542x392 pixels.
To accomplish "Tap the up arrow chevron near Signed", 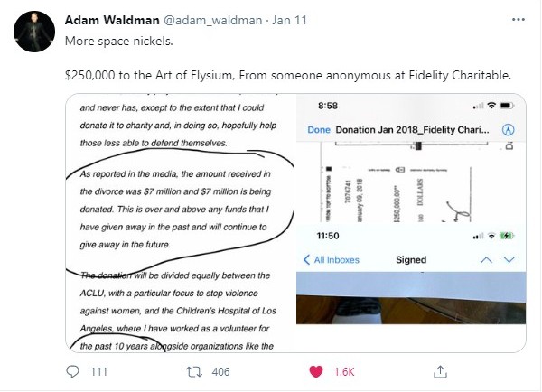I will 486,259.
